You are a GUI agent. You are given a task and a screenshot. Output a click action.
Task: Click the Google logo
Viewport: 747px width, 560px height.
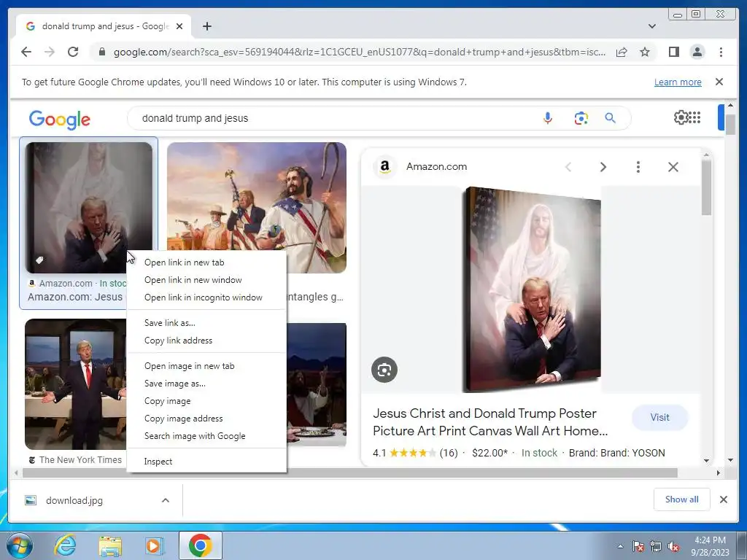coord(60,119)
